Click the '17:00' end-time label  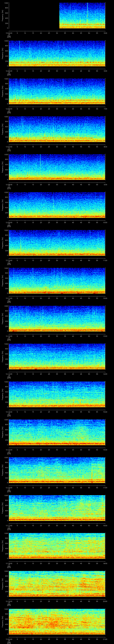pyautogui.click(x=105, y=487)
